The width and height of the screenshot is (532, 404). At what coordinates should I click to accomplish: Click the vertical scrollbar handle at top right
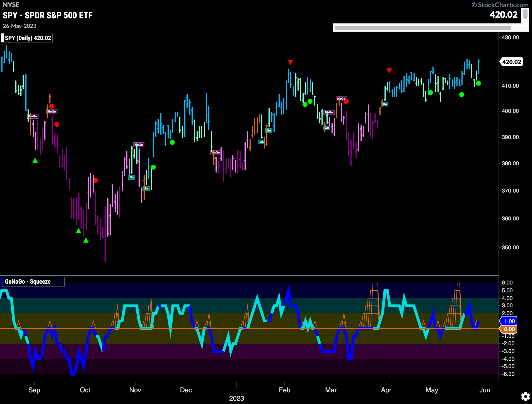525,14
